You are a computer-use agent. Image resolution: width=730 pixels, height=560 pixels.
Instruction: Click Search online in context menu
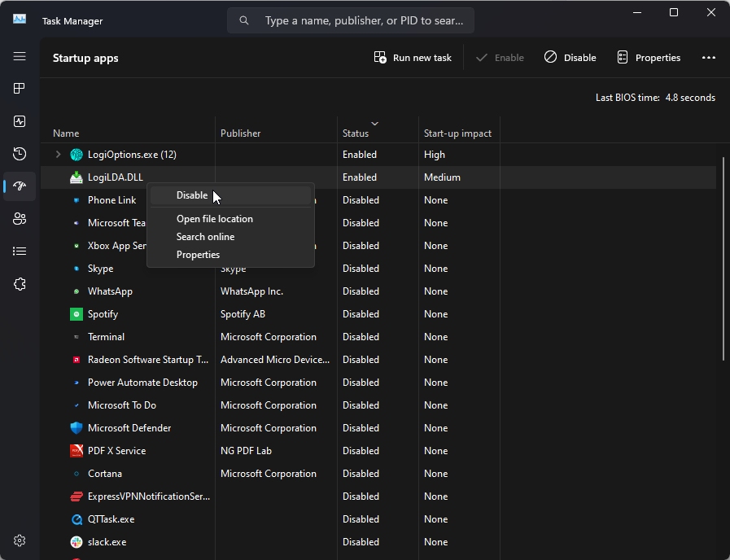pos(205,237)
